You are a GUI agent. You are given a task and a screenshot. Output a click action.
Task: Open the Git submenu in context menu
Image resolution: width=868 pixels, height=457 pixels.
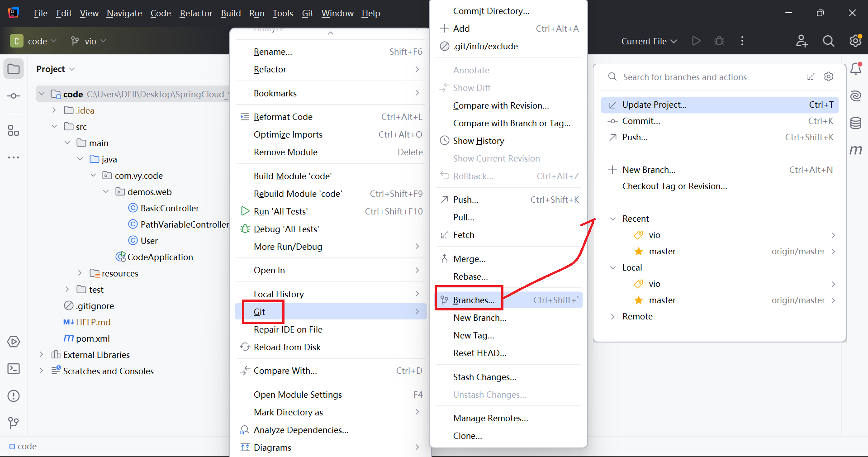pos(331,311)
